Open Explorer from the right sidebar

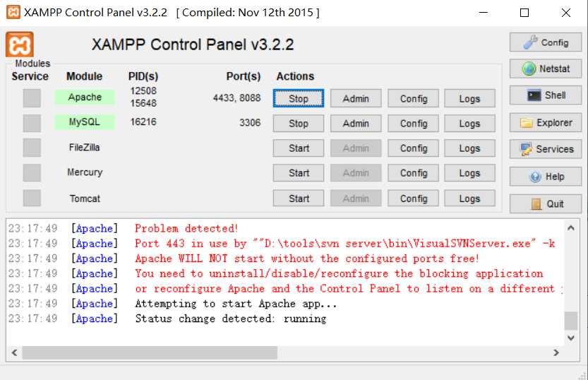pos(546,123)
